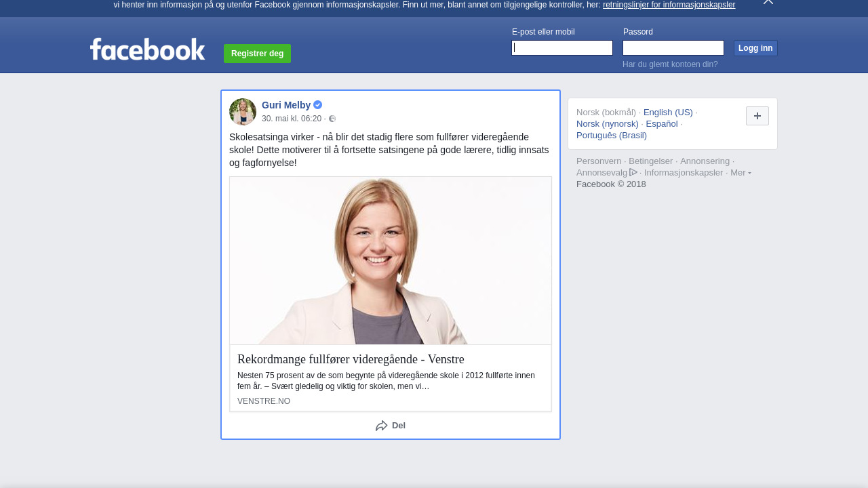The width and height of the screenshot is (868, 488).
Task: Switch language to Português (Brasil)
Action: click(x=612, y=136)
